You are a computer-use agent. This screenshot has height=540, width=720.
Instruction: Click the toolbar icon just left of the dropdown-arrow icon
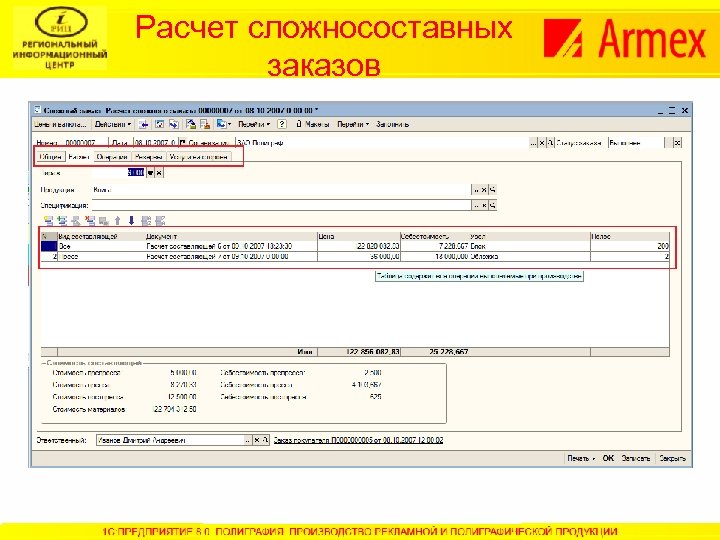tap(205, 124)
